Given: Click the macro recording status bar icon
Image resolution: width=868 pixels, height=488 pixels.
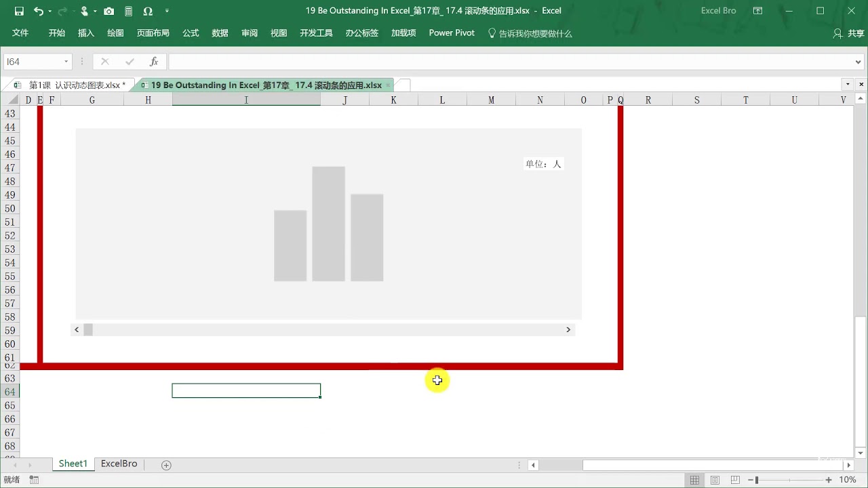Looking at the screenshot, I should [34, 480].
